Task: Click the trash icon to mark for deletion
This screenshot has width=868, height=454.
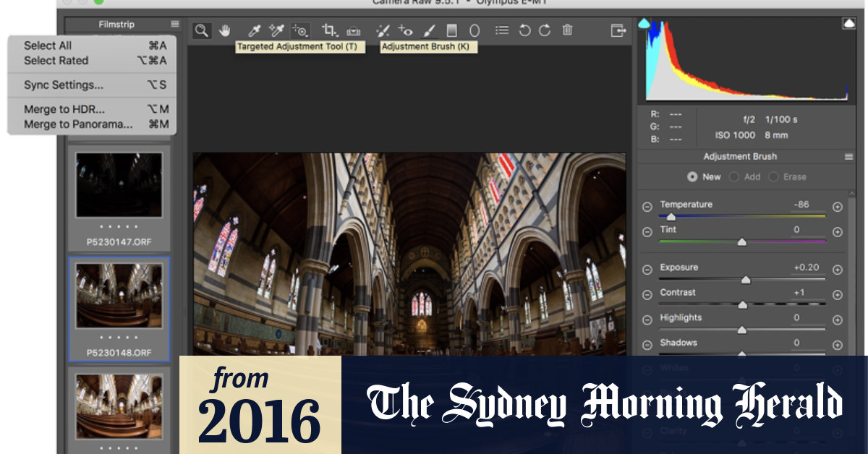Action: click(568, 30)
